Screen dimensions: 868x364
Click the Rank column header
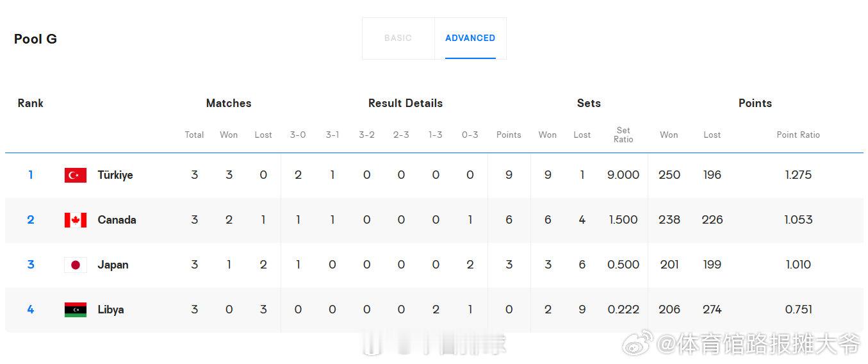coord(30,103)
